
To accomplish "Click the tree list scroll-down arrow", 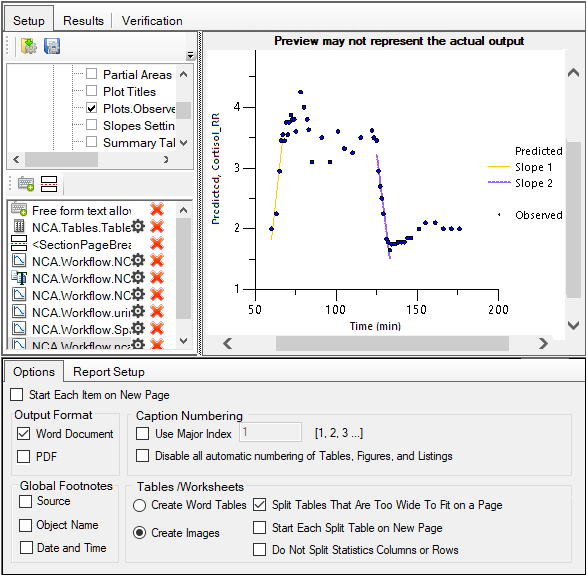I will tap(183, 143).
